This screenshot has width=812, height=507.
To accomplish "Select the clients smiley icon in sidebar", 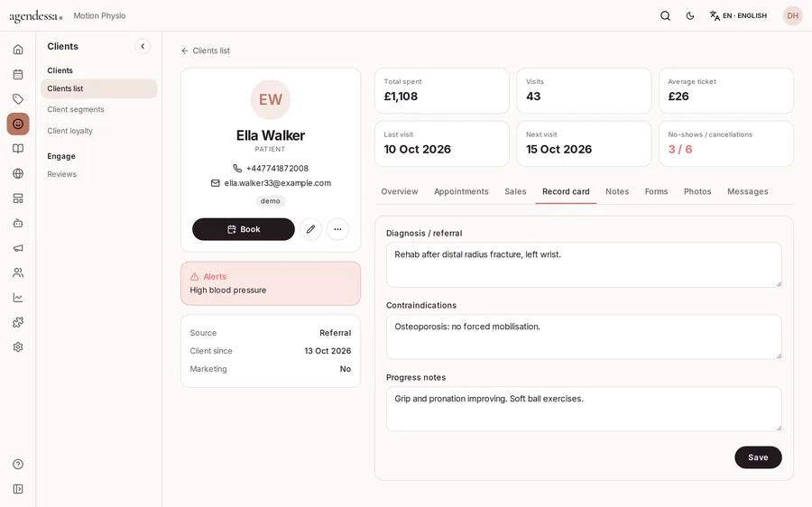I will coord(18,124).
